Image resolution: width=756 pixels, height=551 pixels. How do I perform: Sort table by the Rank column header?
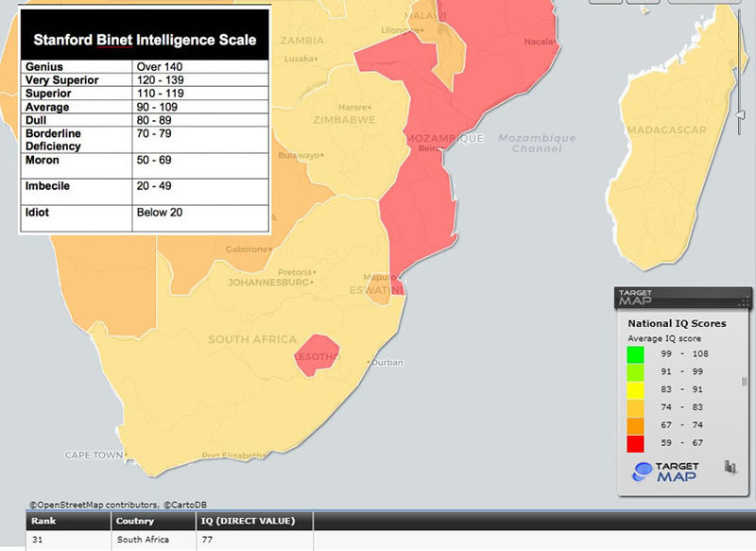[43, 521]
